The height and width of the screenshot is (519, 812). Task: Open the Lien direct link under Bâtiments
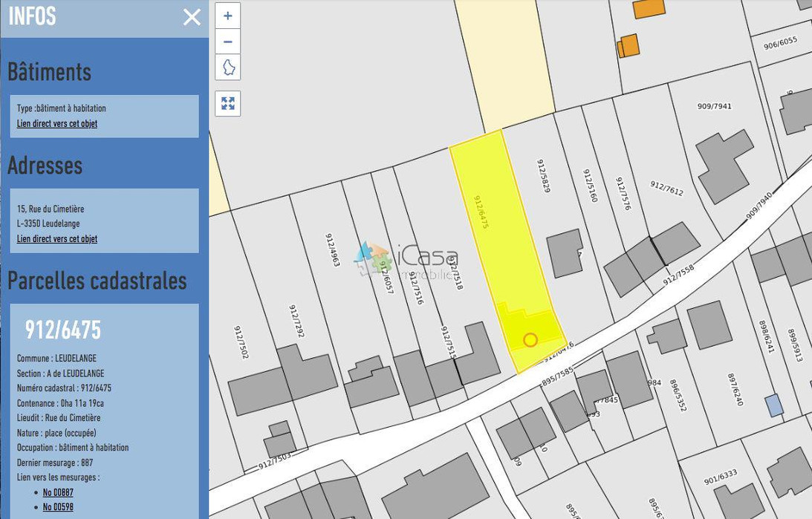[x=56, y=123]
